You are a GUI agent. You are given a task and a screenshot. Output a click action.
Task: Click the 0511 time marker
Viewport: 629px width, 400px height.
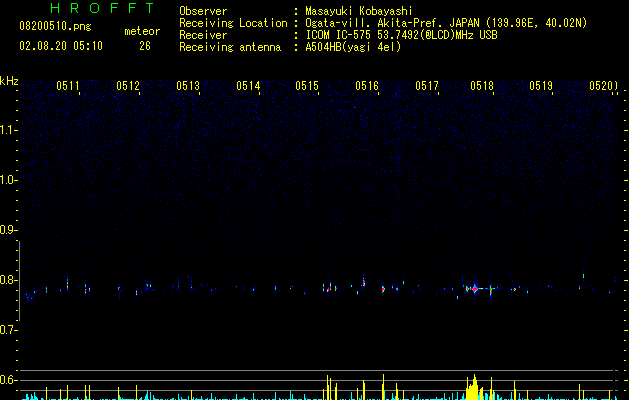[x=68, y=86]
